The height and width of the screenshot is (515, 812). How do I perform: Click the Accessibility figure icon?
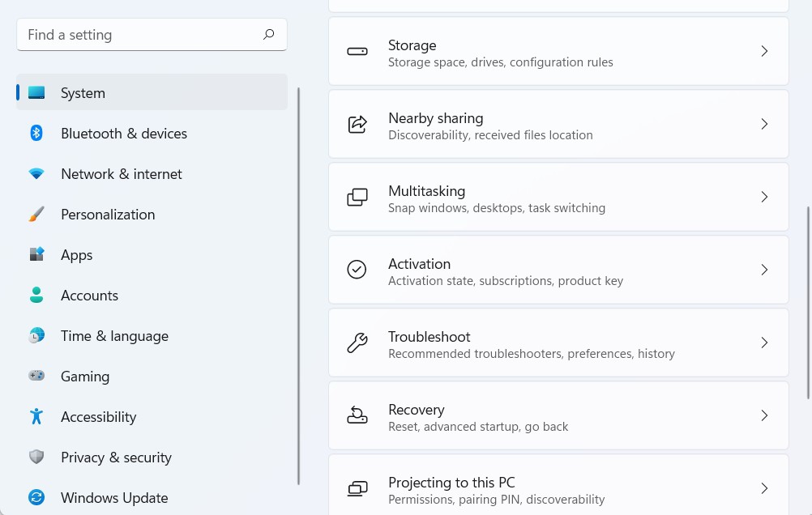click(x=36, y=416)
